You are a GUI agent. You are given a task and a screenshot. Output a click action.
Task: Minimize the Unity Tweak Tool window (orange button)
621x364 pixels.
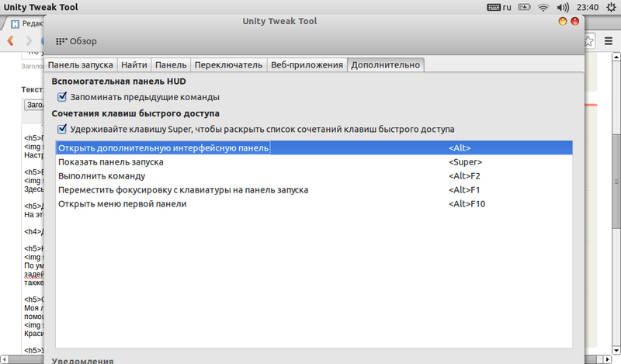(x=562, y=22)
